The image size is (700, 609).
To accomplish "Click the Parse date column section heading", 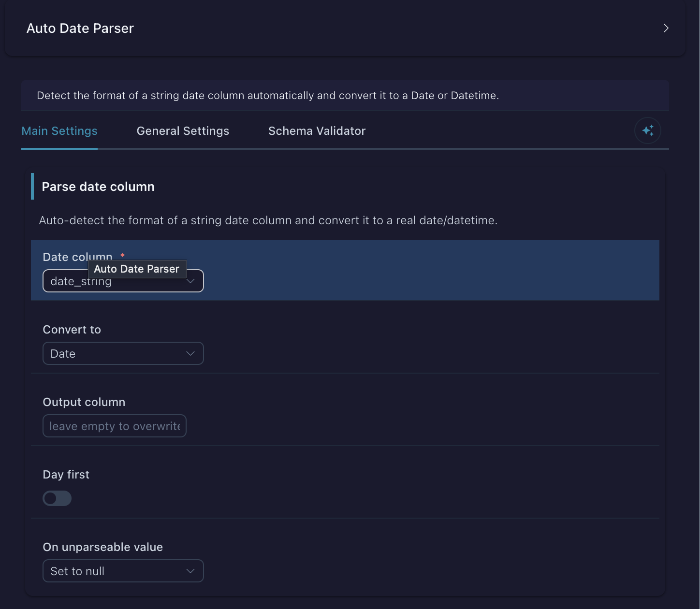I will coord(98,187).
